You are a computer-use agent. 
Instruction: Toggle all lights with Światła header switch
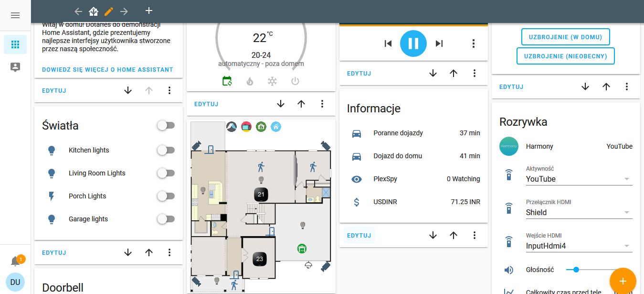coord(166,125)
